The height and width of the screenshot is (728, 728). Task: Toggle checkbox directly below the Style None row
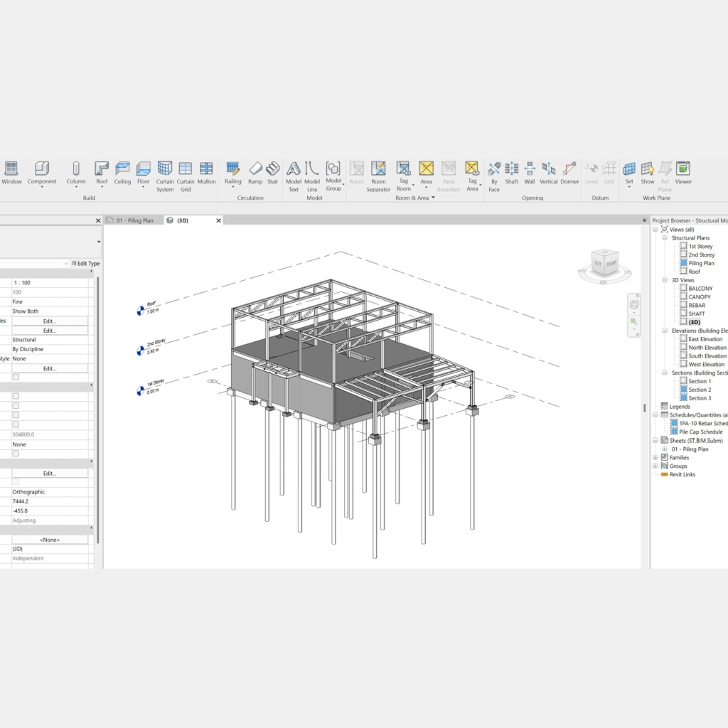tap(16, 378)
